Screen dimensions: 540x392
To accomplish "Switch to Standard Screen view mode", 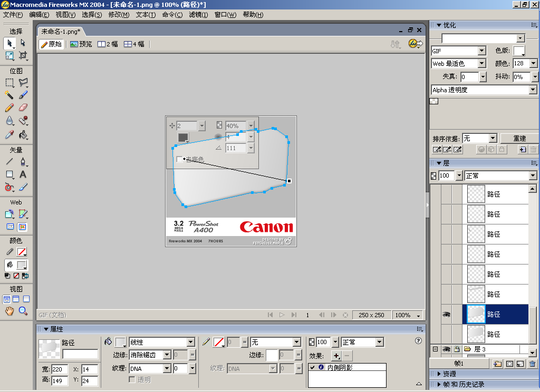I will coord(6,299).
